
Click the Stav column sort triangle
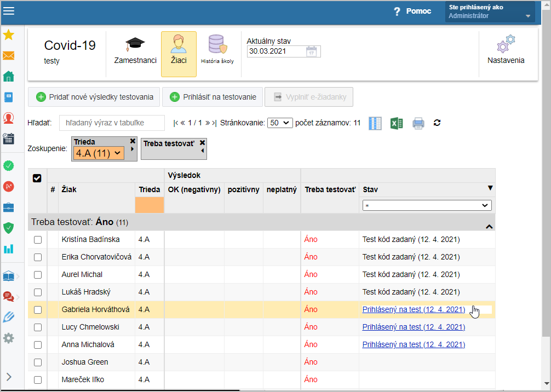490,188
